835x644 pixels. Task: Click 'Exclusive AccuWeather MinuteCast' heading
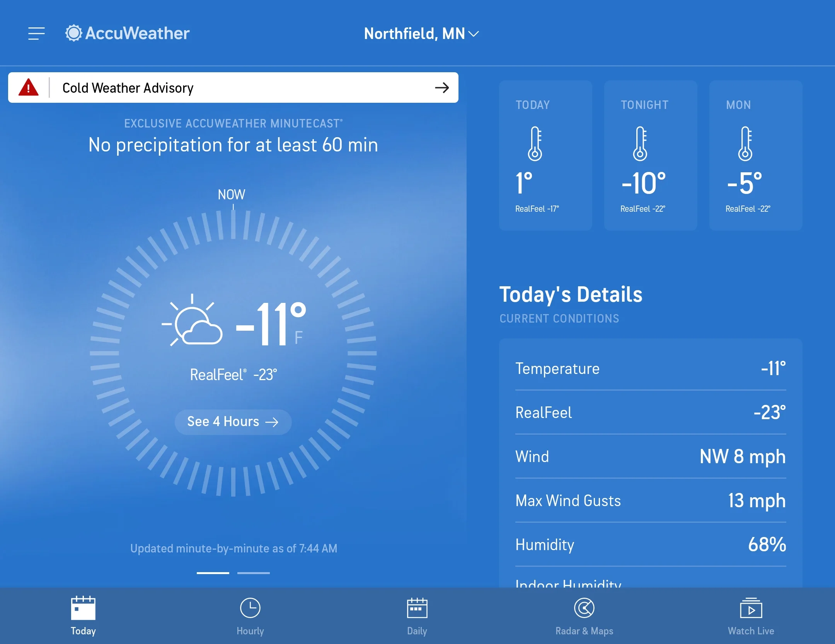(233, 123)
